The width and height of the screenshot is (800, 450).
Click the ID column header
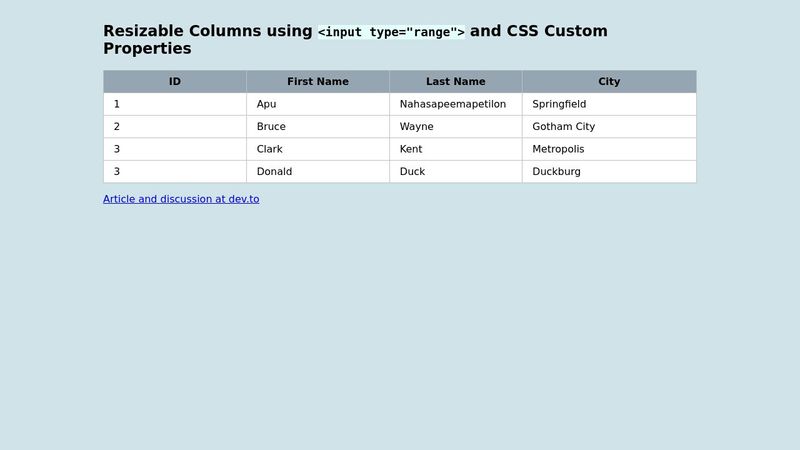[175, 82]
